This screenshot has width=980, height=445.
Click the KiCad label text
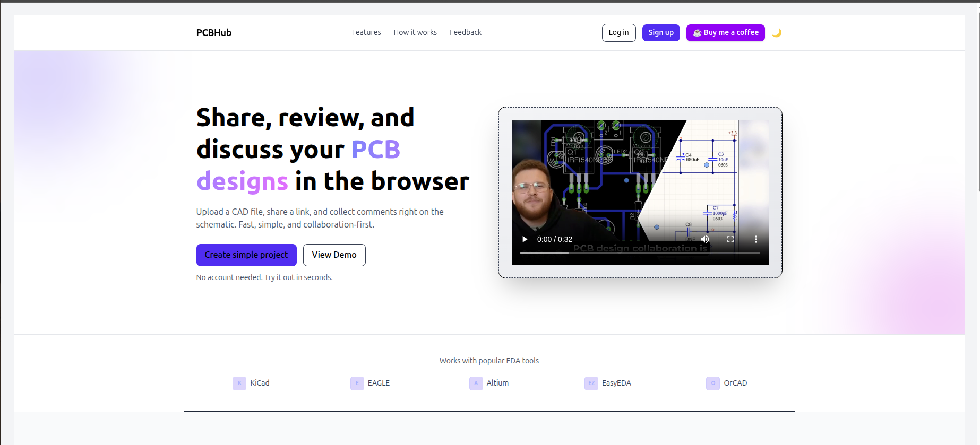(x=260, y=383)
